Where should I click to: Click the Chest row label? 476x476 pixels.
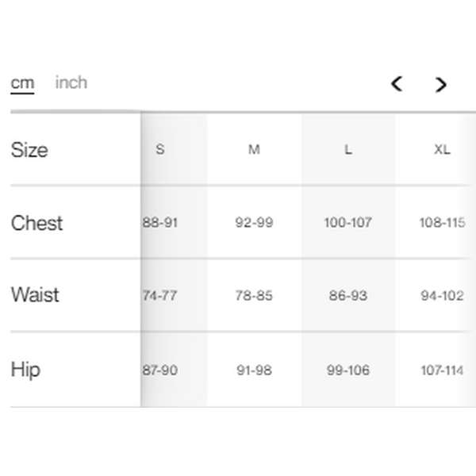pos(36,223)
